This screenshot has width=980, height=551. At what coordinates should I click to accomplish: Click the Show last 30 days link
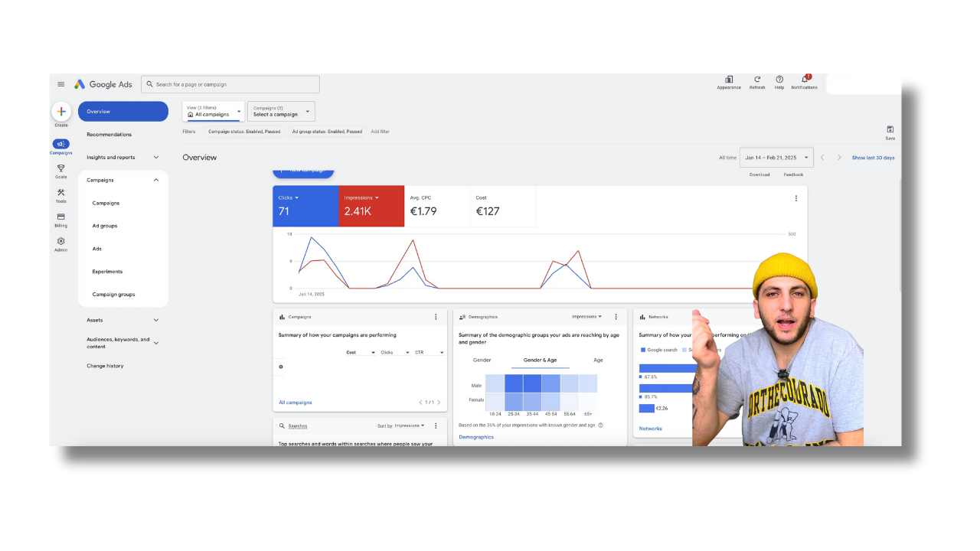coord(873,158)
